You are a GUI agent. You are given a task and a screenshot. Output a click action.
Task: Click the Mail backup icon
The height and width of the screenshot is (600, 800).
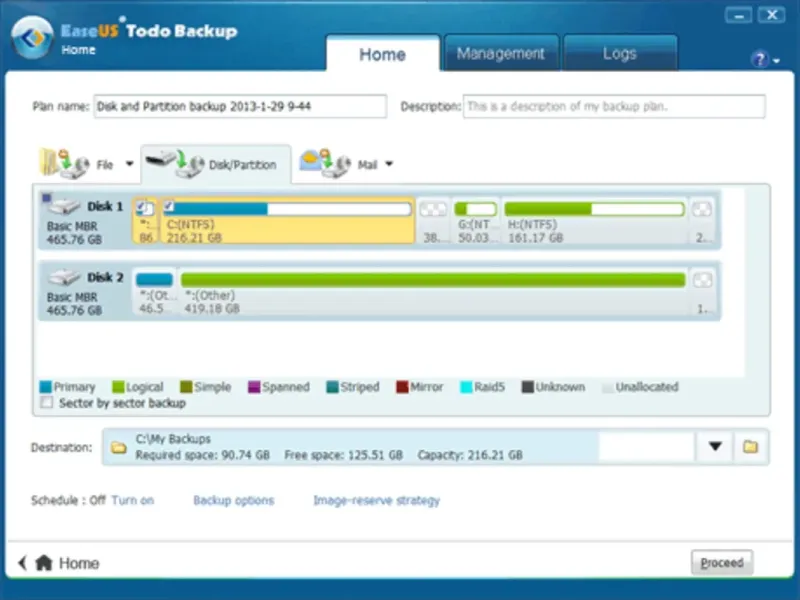click(x=326, y=163)
